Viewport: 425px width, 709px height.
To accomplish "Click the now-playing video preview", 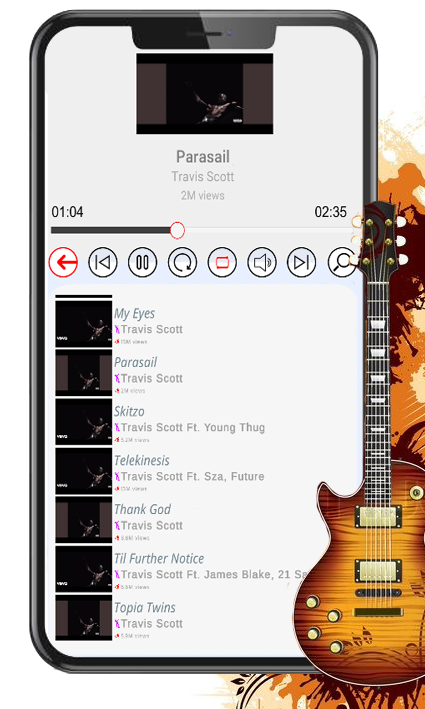I will click(205, 94).
